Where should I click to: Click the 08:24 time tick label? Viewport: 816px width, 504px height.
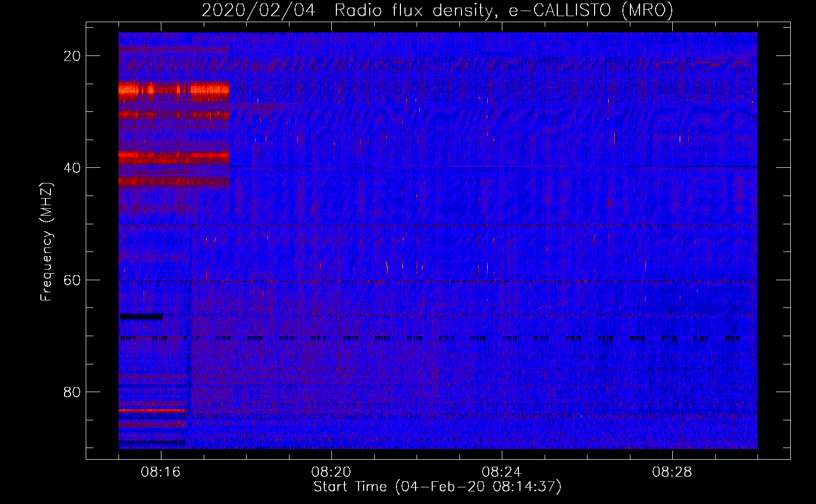pyautogui.click(x=502, y=472)
